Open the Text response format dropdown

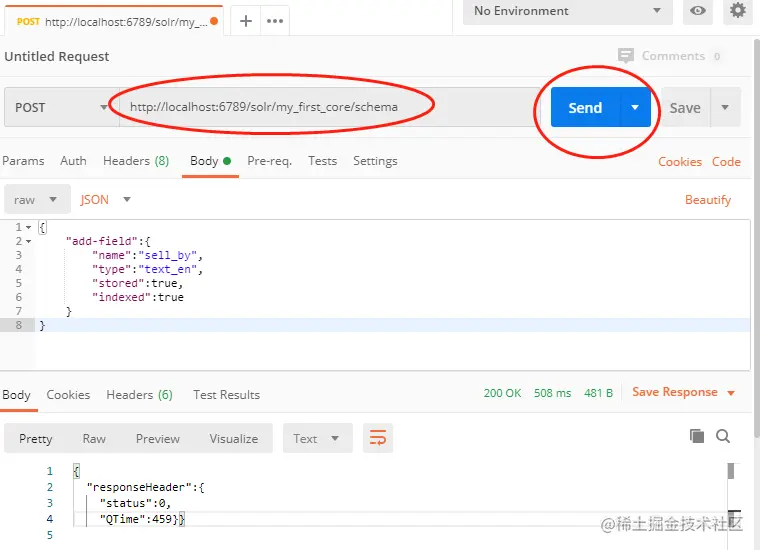point(317,438)
